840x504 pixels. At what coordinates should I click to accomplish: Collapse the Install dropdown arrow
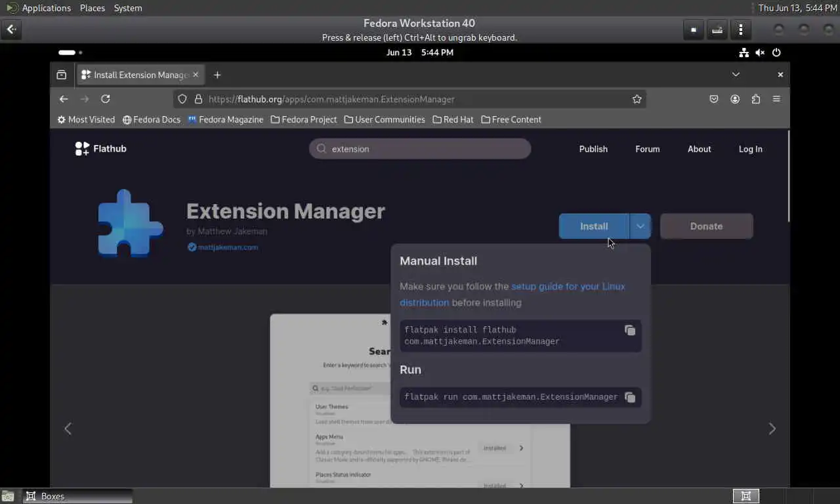[640, 226]
